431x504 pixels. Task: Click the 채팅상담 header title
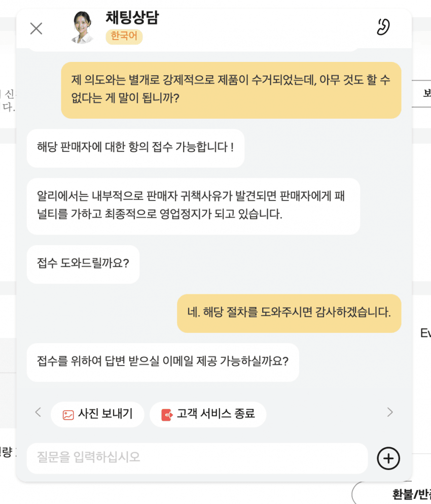[x=132, y=17]
